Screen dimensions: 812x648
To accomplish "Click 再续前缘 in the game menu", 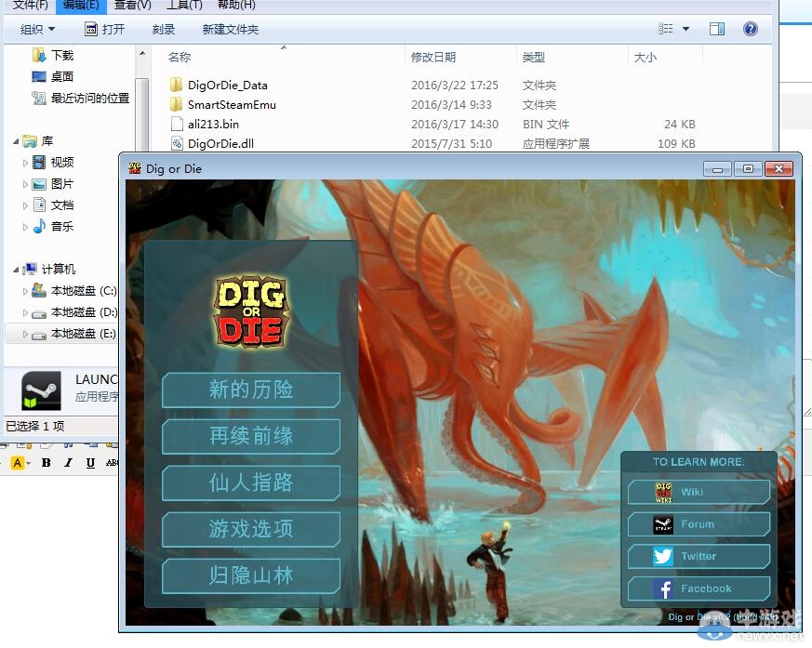I will click(x=251, y=436).
